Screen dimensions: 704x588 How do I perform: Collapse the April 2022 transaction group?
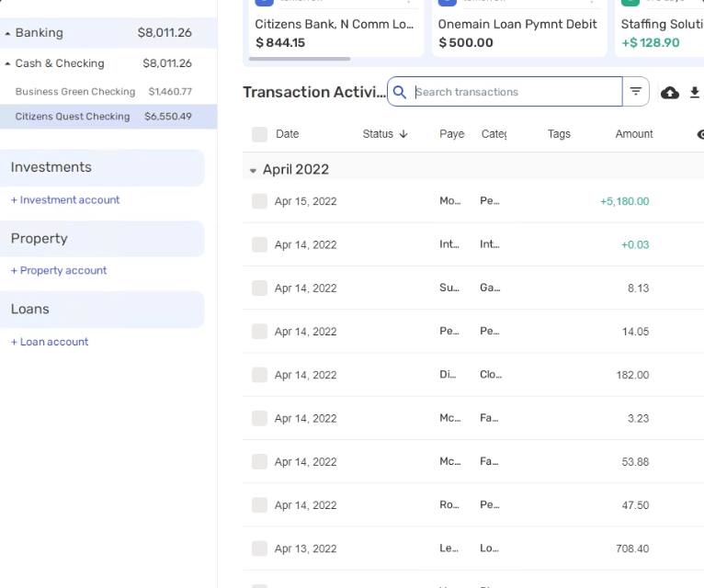(254, 171)
